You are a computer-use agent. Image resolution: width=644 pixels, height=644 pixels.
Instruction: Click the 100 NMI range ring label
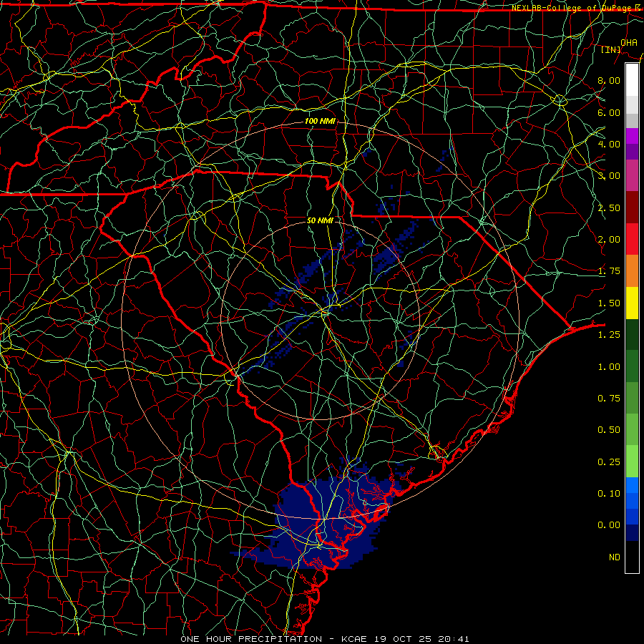pos(320,121)
